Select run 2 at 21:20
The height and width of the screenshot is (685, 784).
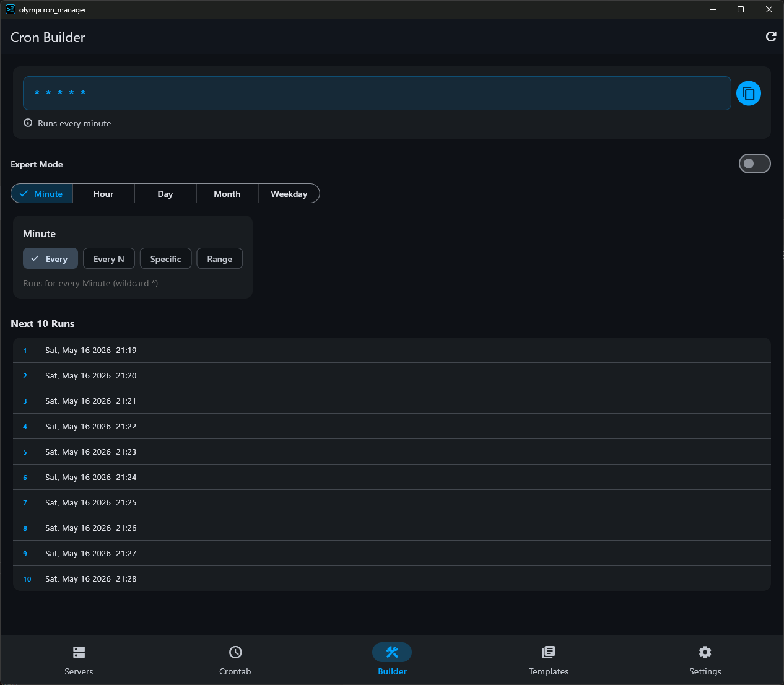tap(392, 375)
